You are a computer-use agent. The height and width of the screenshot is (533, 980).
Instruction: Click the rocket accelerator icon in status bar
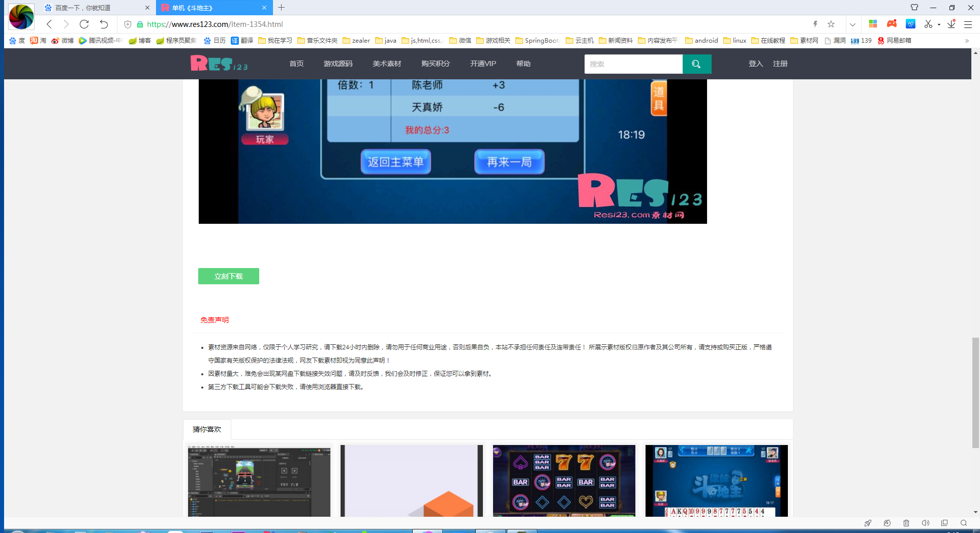pos(868,523)
